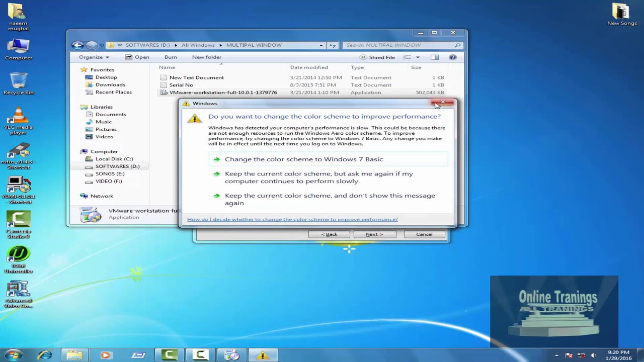Open Internet Explorer from the taskbar

(x=45, y=355)
